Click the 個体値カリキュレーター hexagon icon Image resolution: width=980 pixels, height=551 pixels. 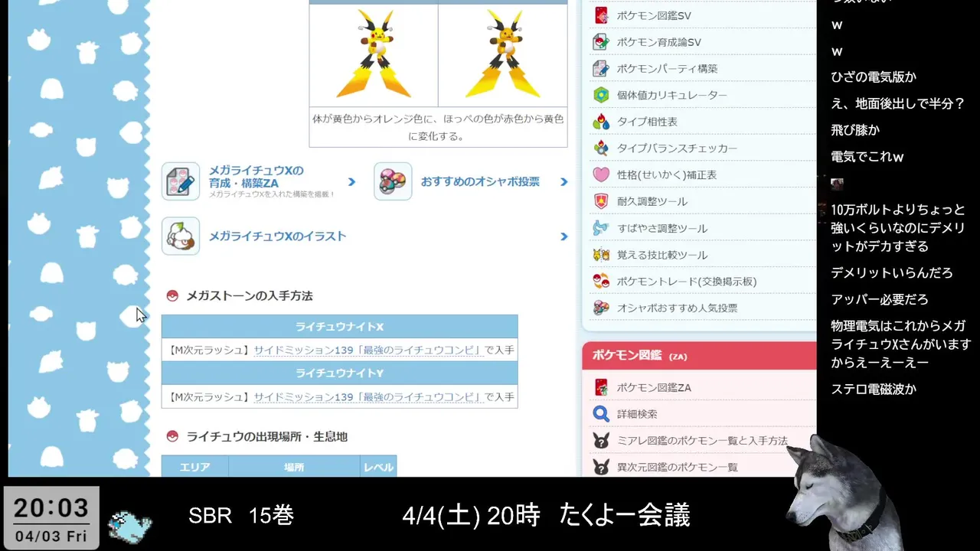coord(601,95)
